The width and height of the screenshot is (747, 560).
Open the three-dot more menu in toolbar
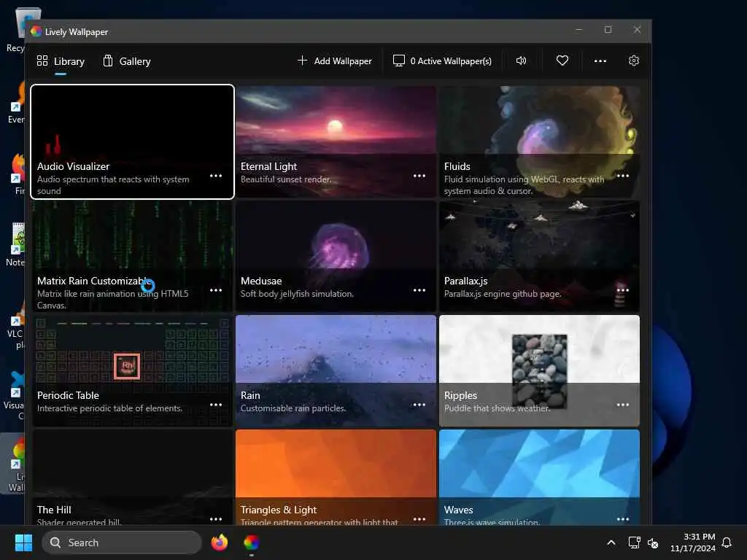[x=600, y=61]
